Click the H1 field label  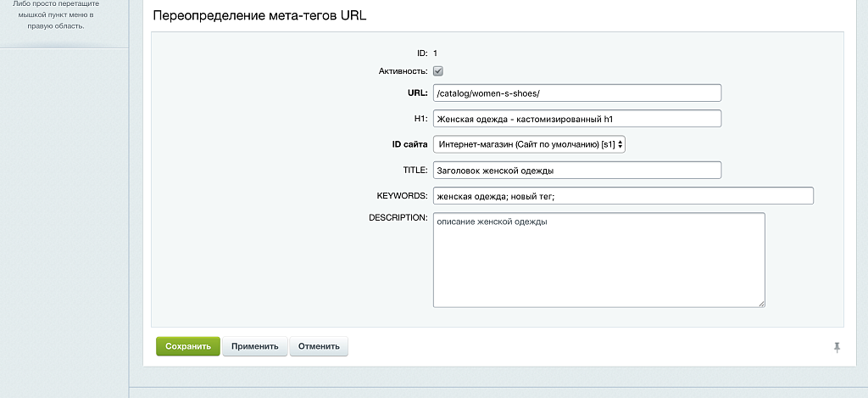point(420,118)
